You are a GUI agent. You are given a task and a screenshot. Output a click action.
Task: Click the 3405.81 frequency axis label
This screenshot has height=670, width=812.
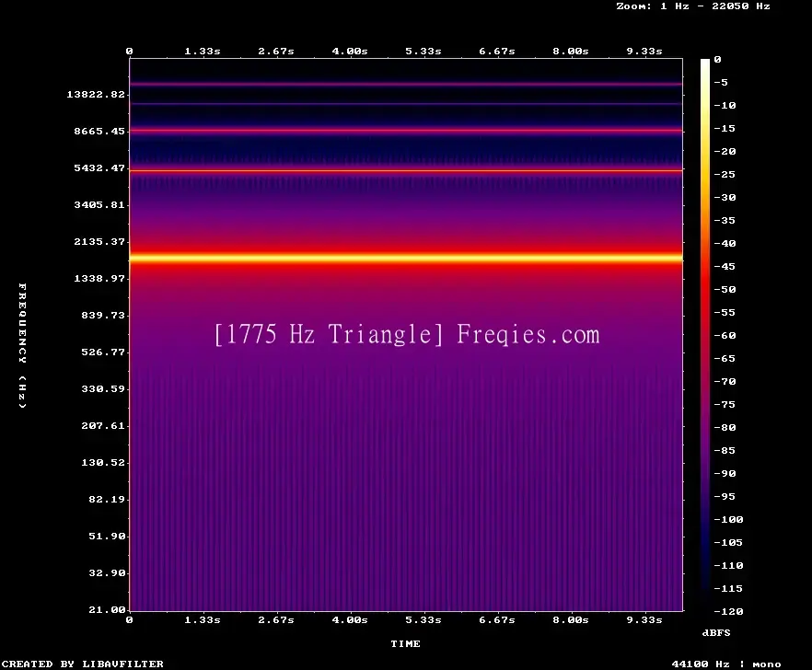pos(99,204)
